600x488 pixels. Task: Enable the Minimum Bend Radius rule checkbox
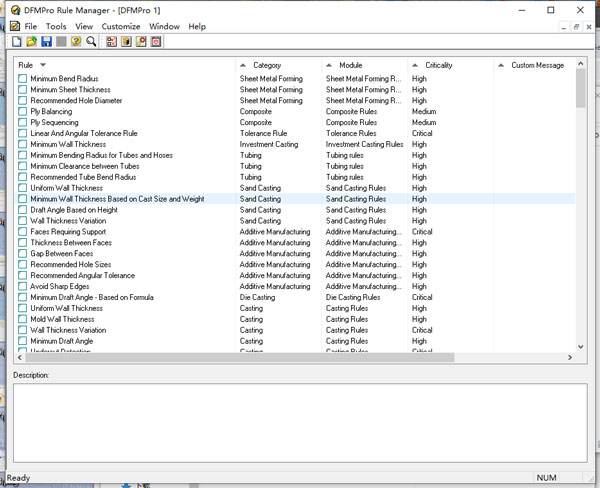coord(23,79)
